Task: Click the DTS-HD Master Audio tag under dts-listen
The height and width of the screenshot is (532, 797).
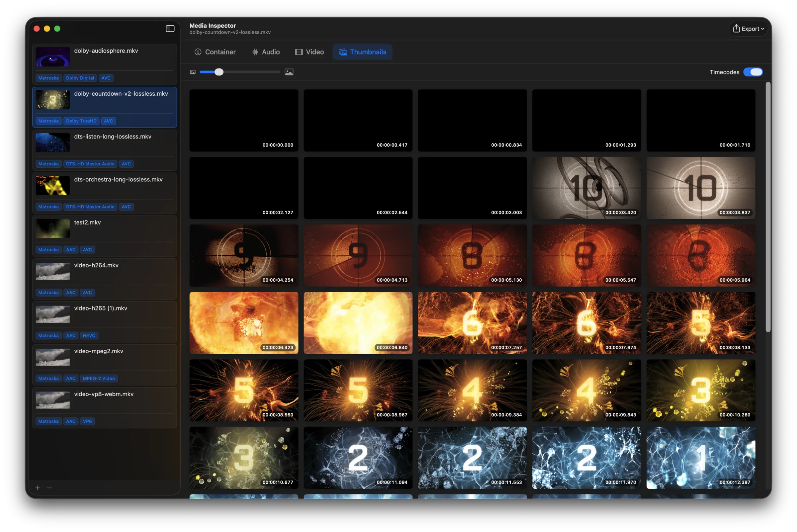Action: click(x=90, y=164)
